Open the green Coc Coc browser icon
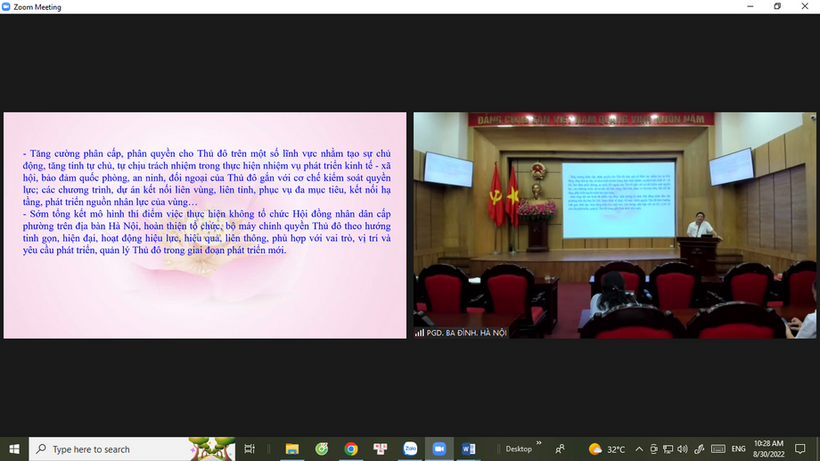820x461 pixels. [x=322, y=449]
